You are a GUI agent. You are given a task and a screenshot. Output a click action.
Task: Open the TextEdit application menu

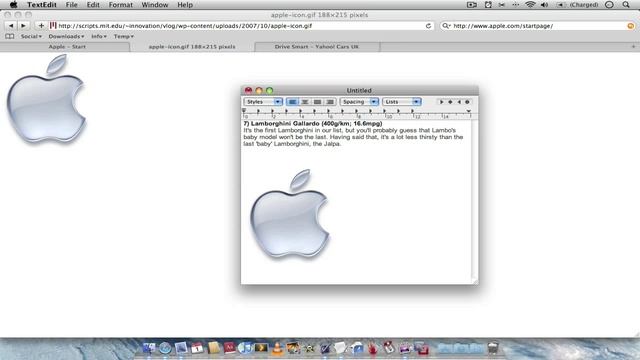pos(42,5)
